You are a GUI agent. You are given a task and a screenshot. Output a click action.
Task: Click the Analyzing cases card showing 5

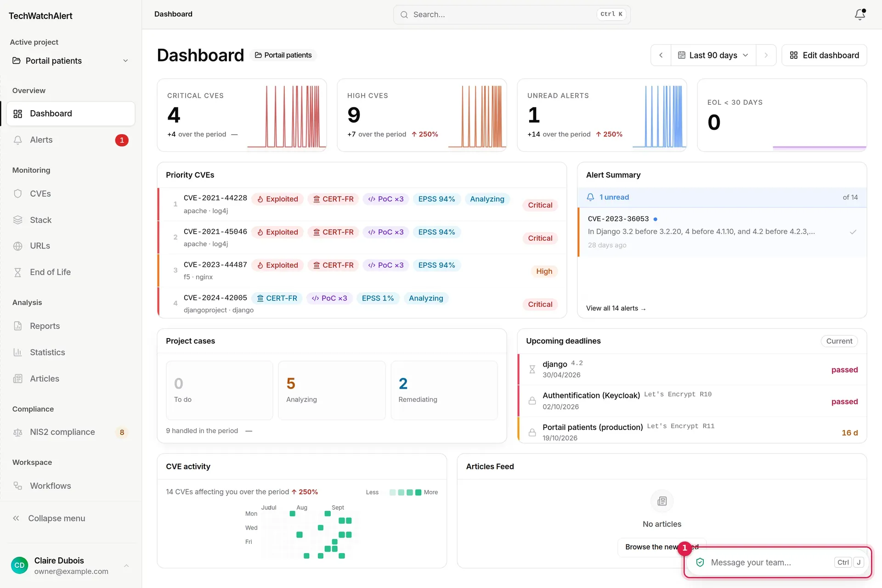[332, 390]
